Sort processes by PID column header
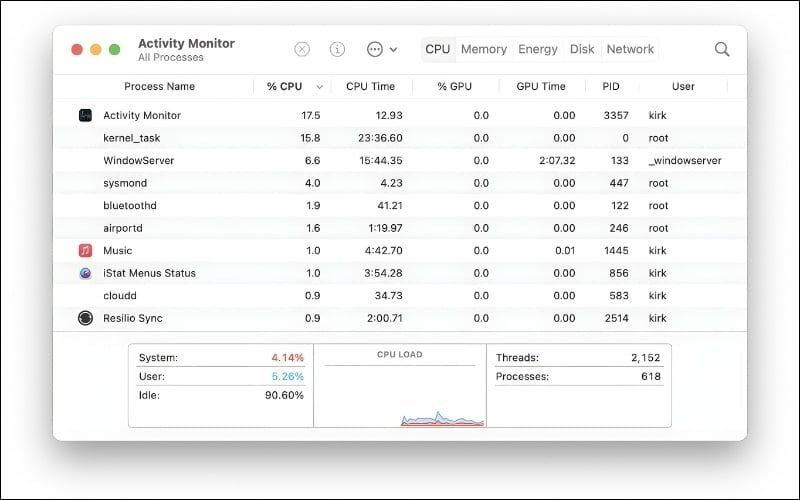The width and height of the screenshot is (800, 500). [x=611, y=87]
